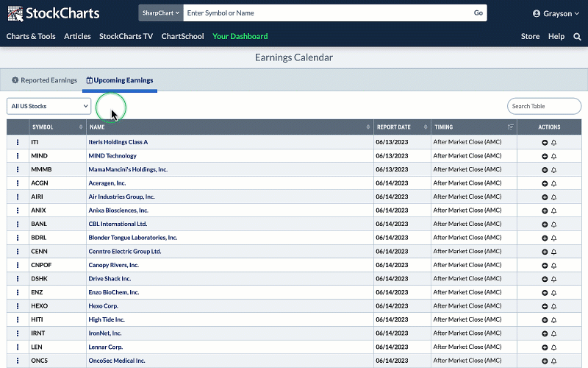Open the Lennar Corp. link
The width and height of the screenshot is (588, 368).
[x=105, y=347]
